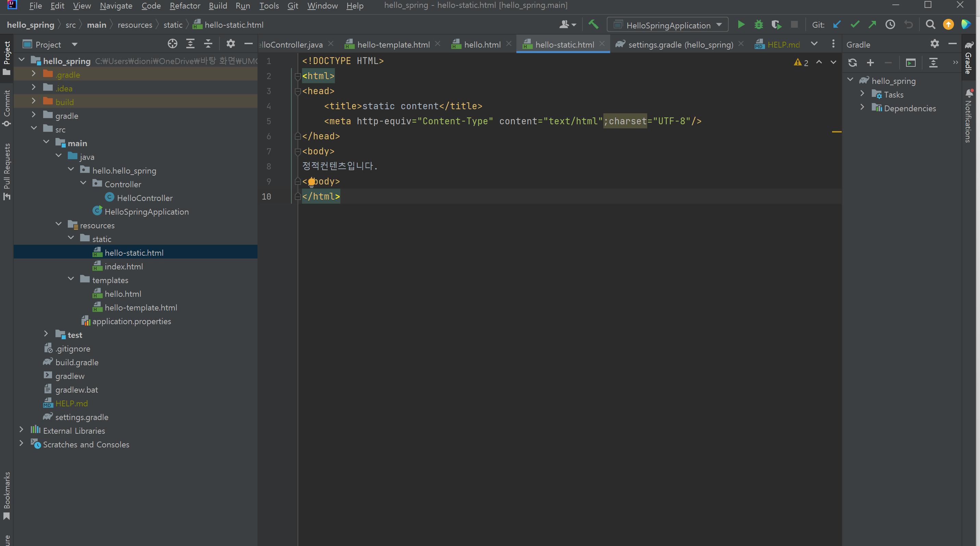Viewport: 980px width, 546px height.
Task: Hide the Project tool window
Action: [248, 44]
